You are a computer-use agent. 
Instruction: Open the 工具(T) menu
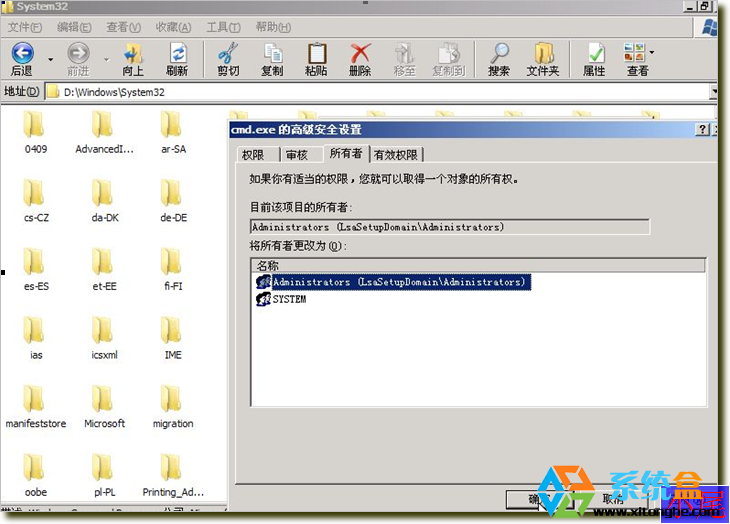223,27
